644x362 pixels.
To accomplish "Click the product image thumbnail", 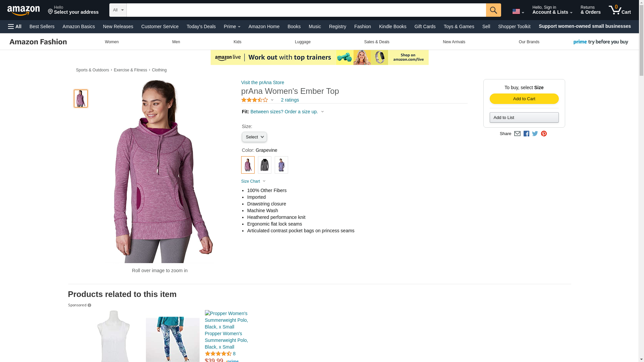I will click(x=81, y=99).
